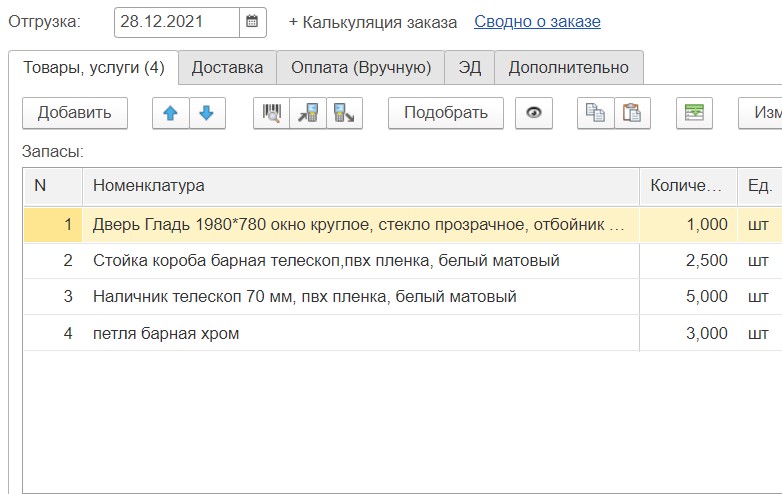Click the copy rows icon
Image resolution: width=782 pixels, height=494 pixels.
coord(596,113)
